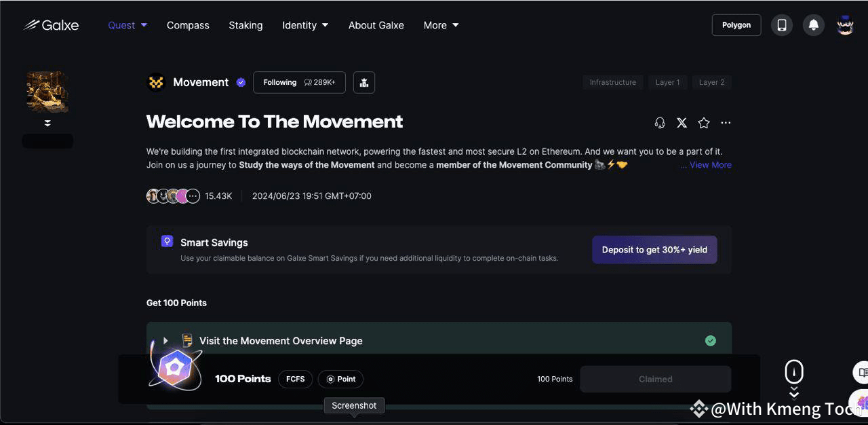
Task: Select the Layer 2 tag
Action: [712, 82]
